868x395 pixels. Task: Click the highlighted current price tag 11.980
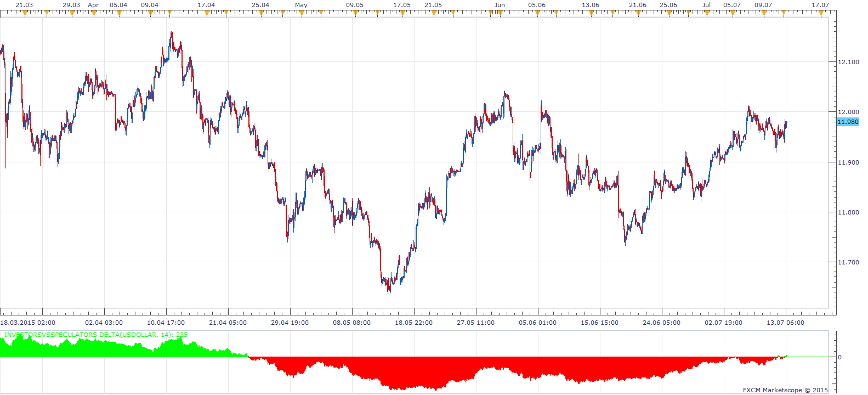[848, 122]
